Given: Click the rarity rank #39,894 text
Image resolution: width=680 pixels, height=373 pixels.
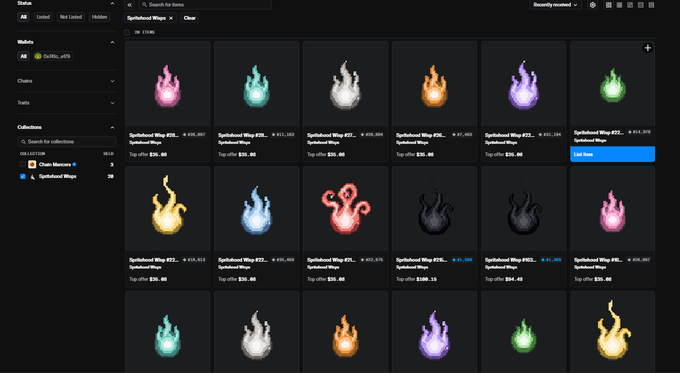Looking at the screenshot, I should [x=374, y=135].
